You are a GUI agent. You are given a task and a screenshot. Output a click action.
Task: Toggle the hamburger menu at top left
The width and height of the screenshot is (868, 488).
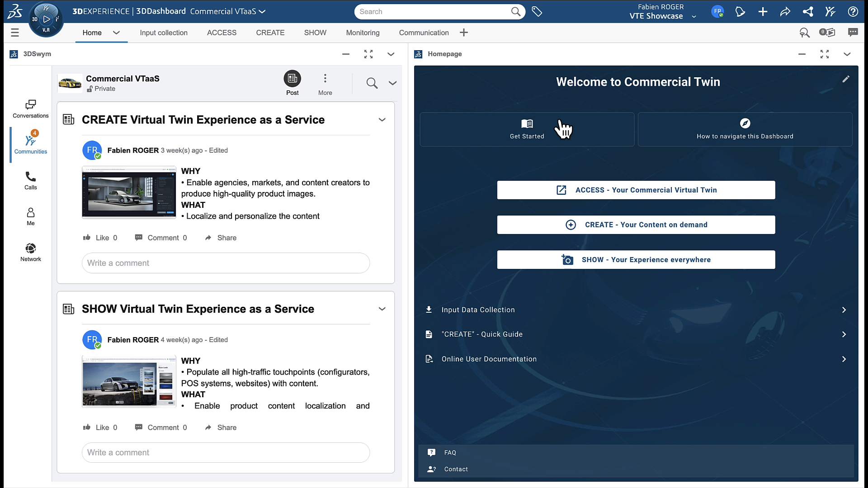coord(15,33)
